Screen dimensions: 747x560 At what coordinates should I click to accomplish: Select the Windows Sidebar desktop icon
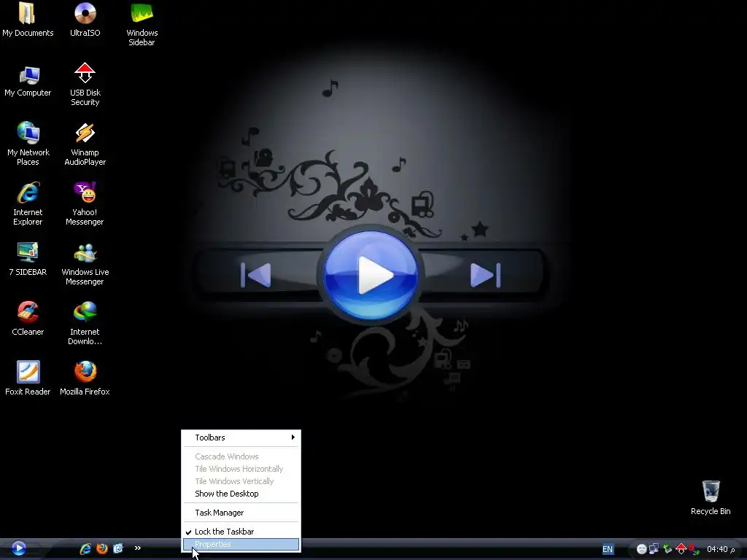click(142, 13)
